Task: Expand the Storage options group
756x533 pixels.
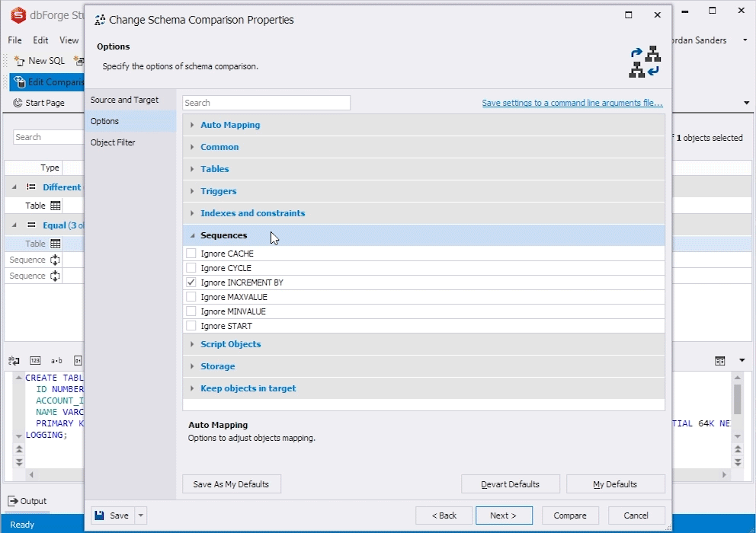Action: 192,366
